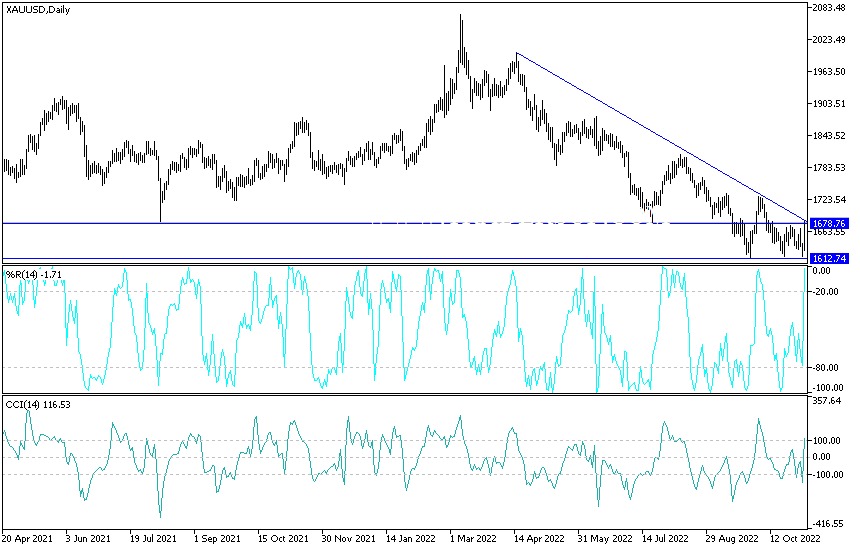The image size is (860, 550).
Task: Click the 29 Aug 2022 date label
Action: click(x=731, y=538)
